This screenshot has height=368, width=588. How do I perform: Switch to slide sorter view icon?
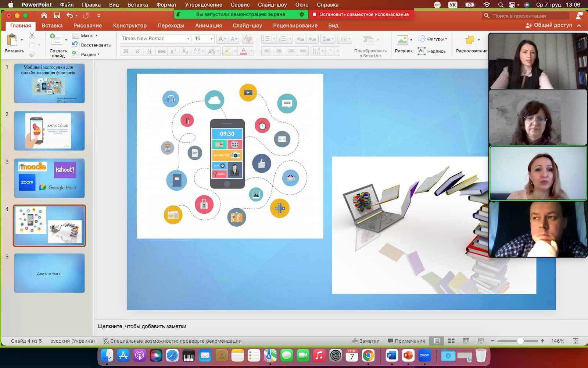(x=451, y=341)
